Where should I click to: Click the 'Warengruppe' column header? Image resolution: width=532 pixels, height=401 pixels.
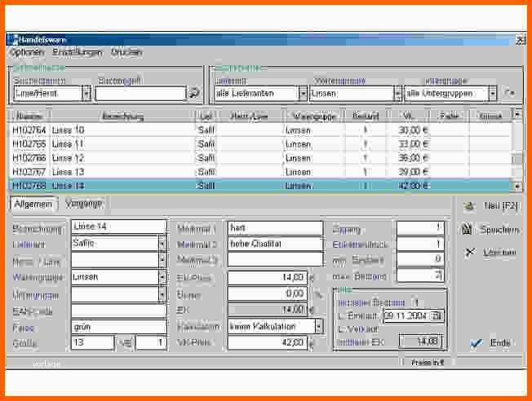(x=314, y=116)
